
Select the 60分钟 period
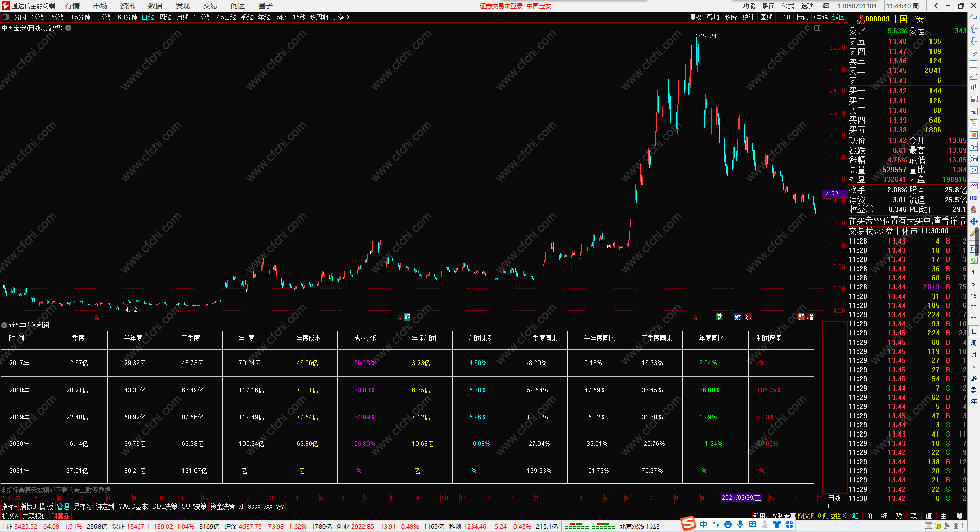point(128,17)
